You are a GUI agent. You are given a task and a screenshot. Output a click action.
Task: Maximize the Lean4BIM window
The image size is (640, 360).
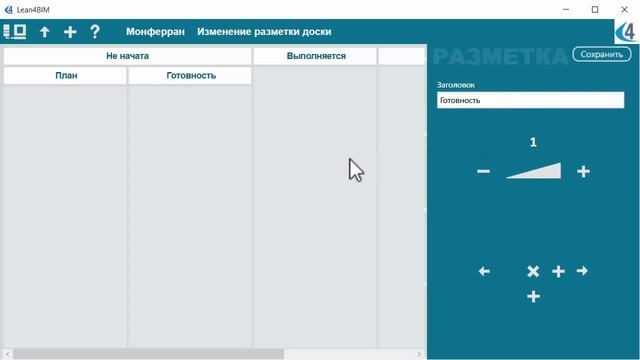(x=595, y=9)
